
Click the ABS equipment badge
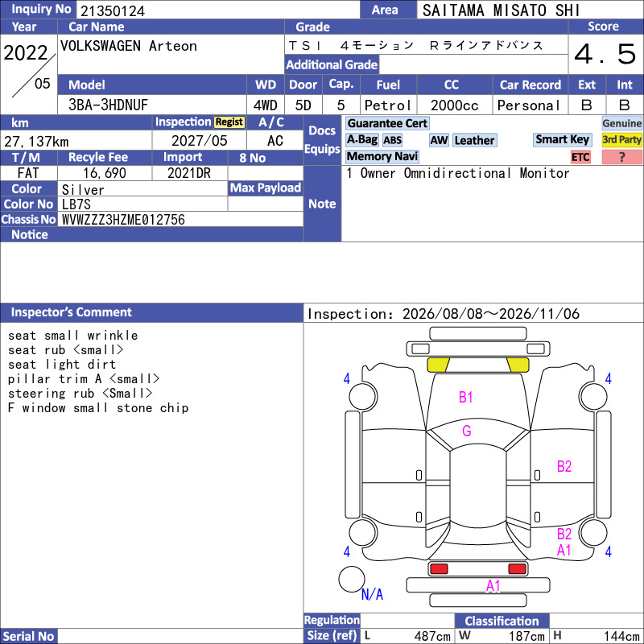click(x=392, y=140)
